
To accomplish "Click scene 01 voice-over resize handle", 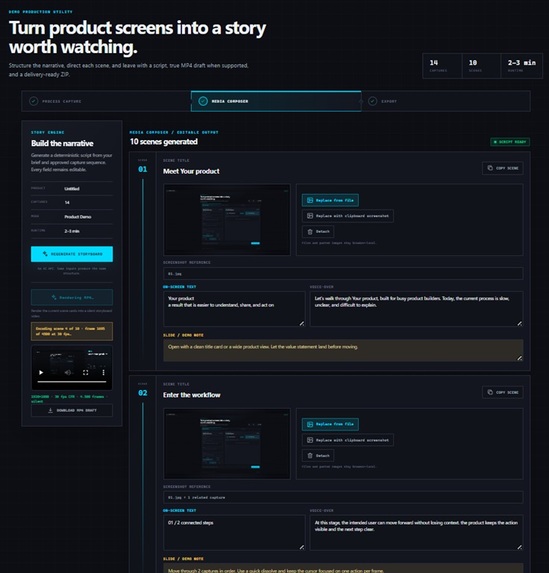I will click(x=520, y=323).
